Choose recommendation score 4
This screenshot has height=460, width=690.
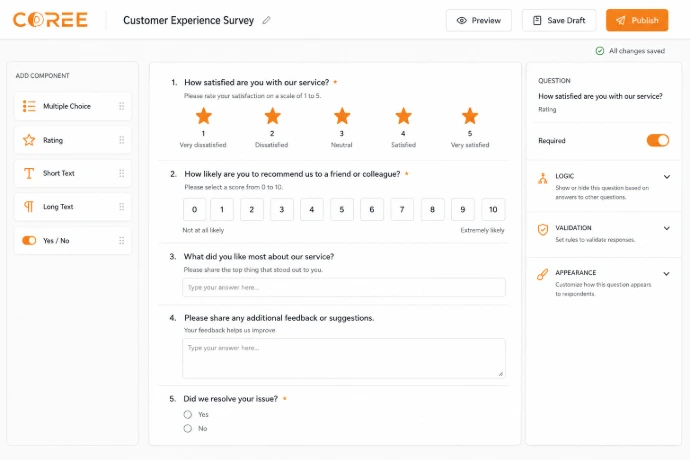312,209
